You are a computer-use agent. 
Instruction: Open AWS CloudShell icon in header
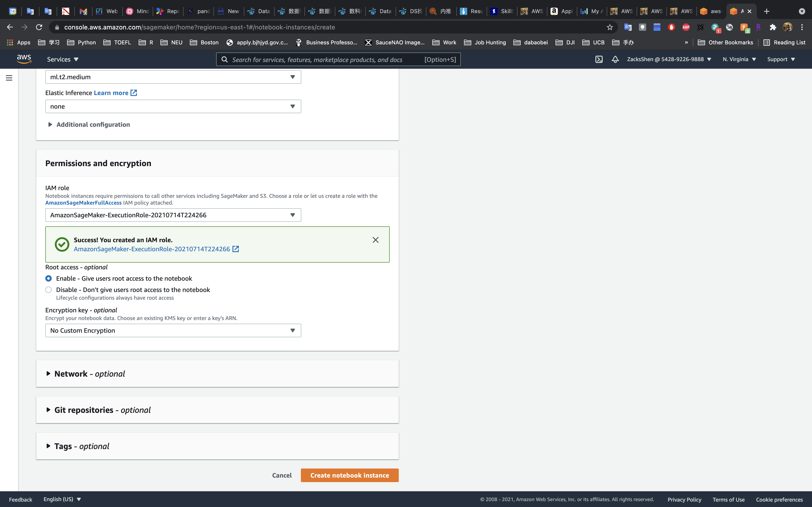coord(599,59)
